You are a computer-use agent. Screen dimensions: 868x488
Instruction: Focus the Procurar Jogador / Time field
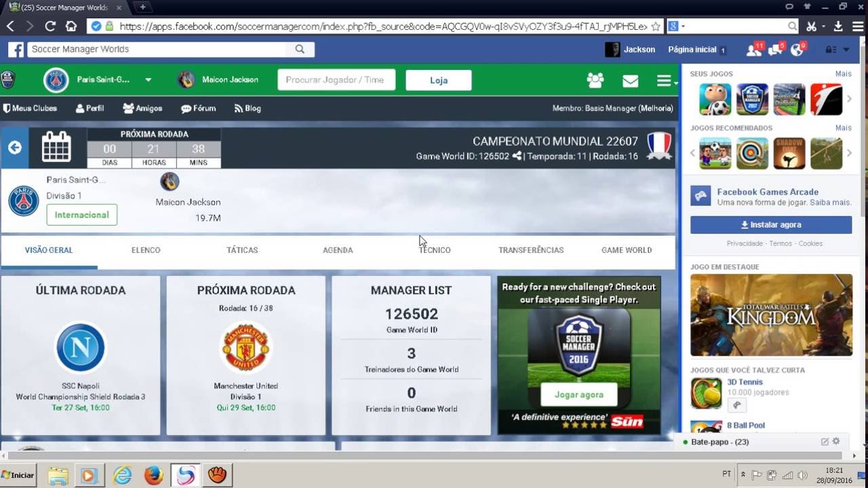pos(336,80)
